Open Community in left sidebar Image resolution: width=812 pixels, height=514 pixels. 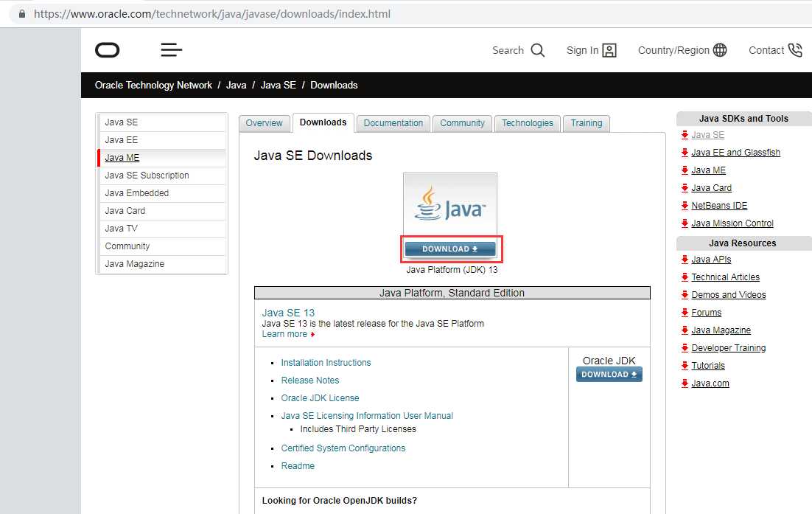pos(163,246)
